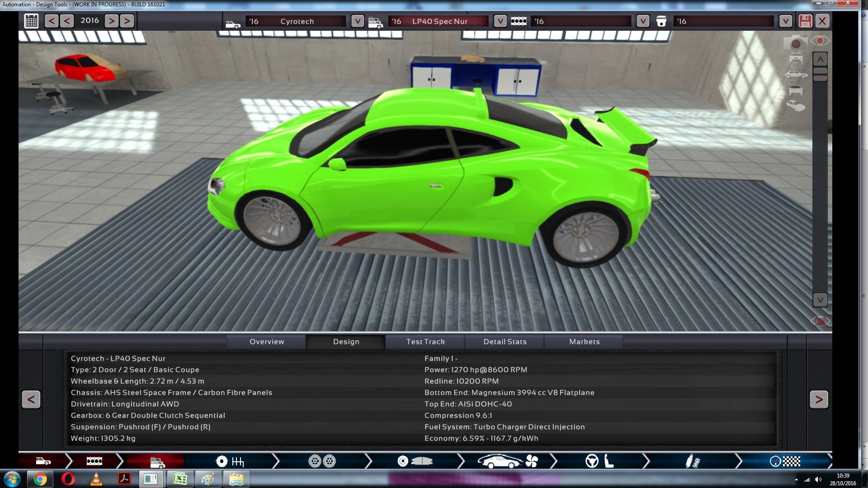This screenshot has width=868, height=488.
Task: Go to the wheels and tires section
Action: point(322,461)
